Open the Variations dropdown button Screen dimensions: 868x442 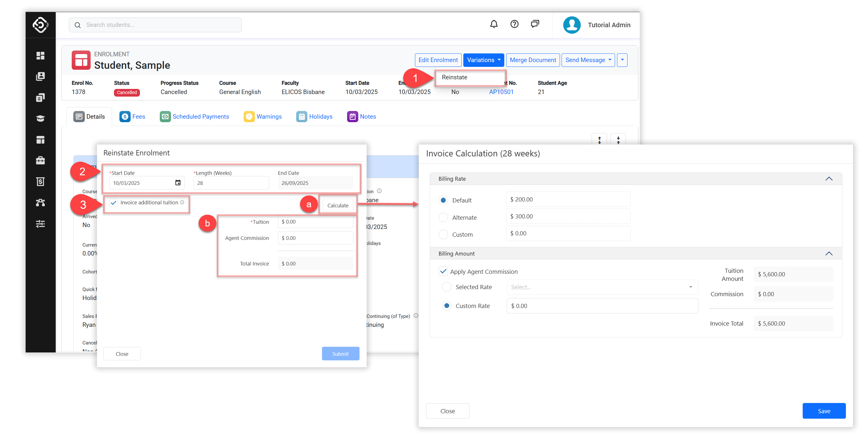click(483, 60)
